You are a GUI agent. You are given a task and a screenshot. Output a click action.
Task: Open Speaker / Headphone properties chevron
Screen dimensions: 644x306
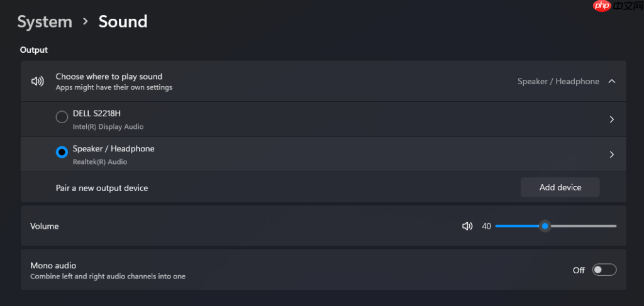click(x=611, y=155)
